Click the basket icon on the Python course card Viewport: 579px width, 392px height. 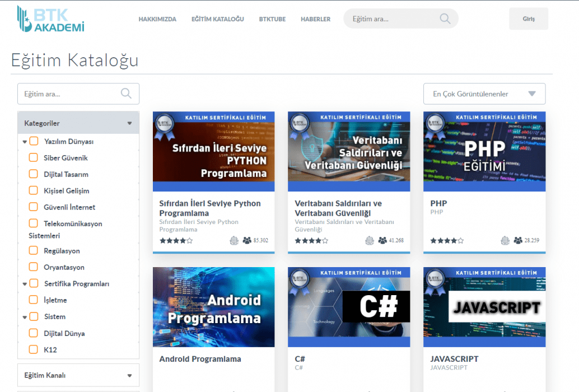pyautogui.click(x=234, y=241)
